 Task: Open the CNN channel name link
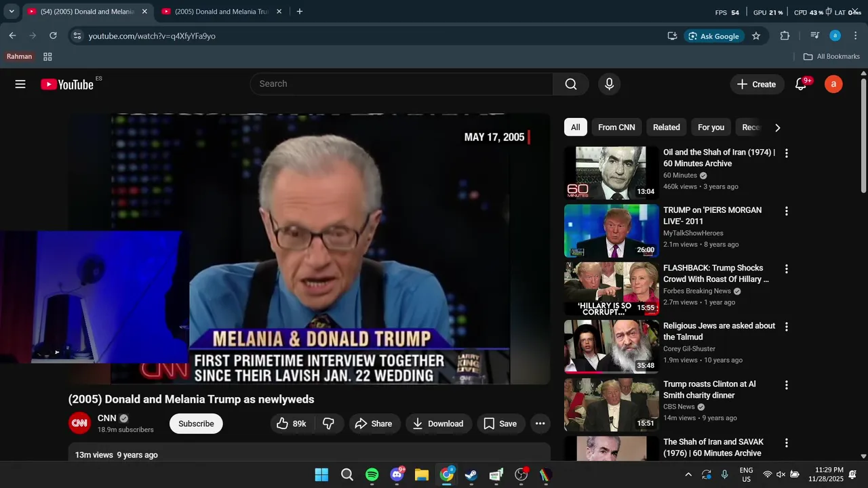107,418
